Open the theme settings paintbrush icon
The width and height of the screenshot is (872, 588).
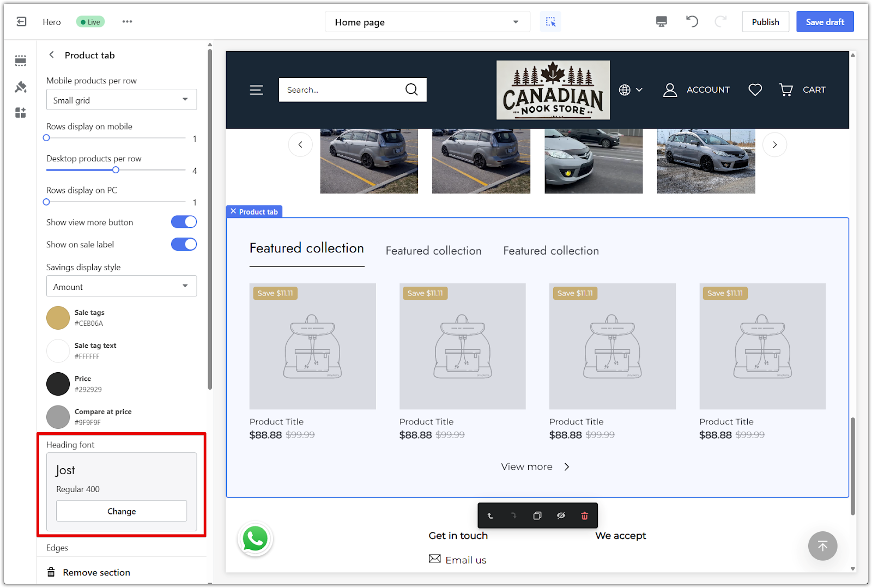click(21, 87)
